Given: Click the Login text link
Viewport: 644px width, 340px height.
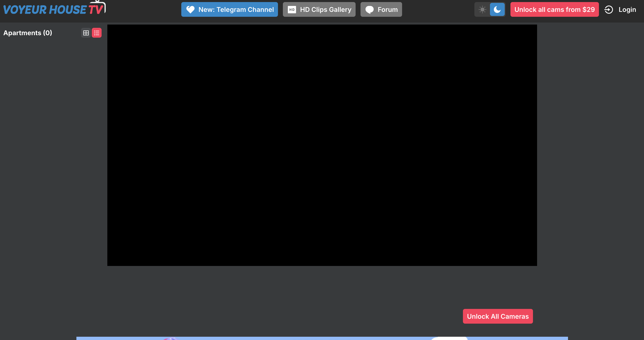Looking at the screenshot, I should pos(627,9).
